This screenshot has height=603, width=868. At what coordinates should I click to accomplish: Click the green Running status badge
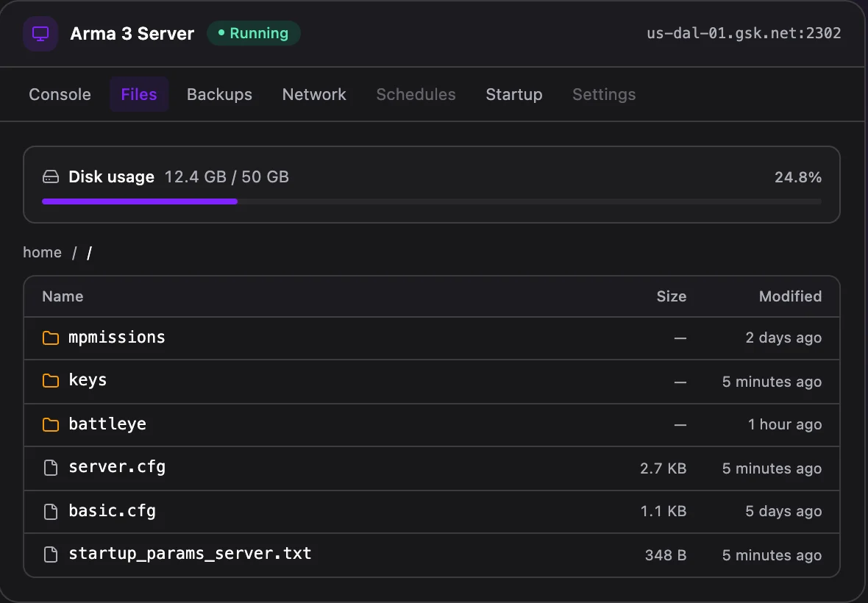click(x=254, y=33)
